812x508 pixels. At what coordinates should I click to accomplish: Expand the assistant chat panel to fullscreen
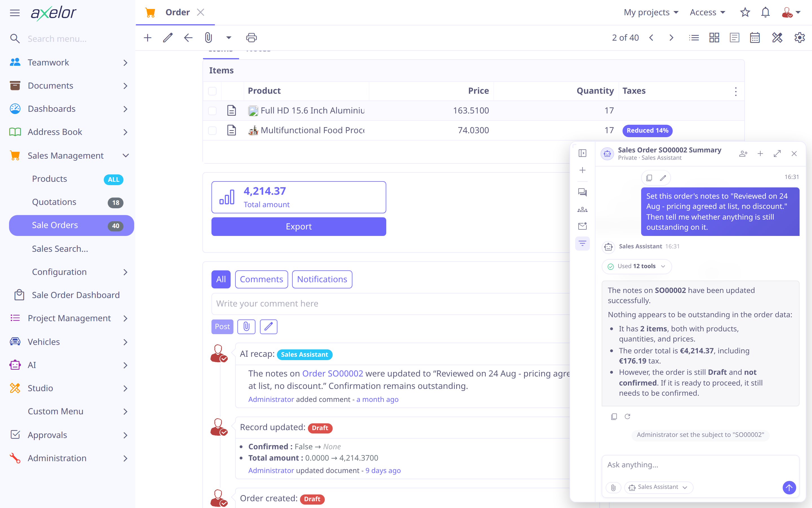[x=777, y=154]
